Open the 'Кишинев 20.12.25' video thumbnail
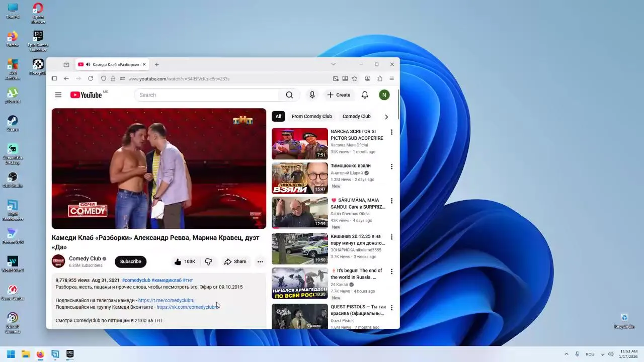Screen dimensions: 644x362 point(300,248)
